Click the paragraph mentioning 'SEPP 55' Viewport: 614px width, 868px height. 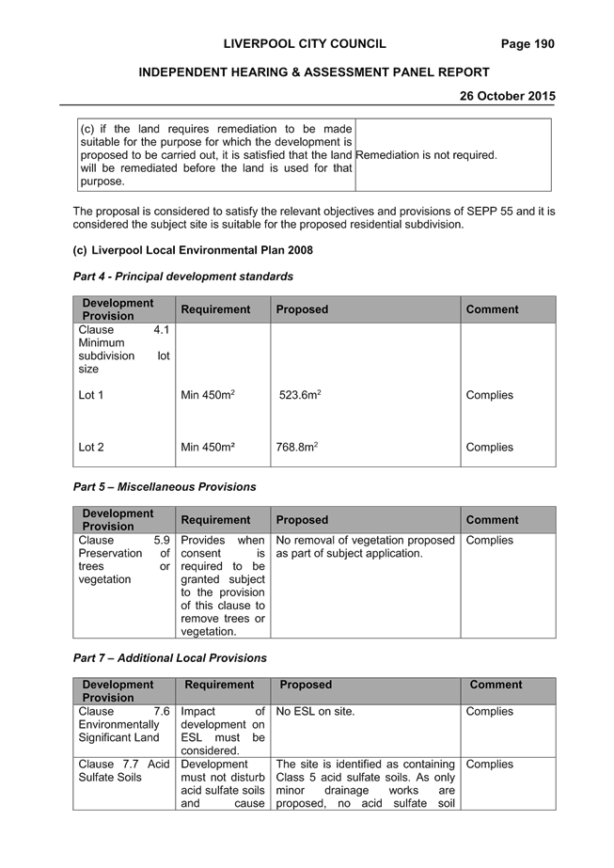coord(314,217)
